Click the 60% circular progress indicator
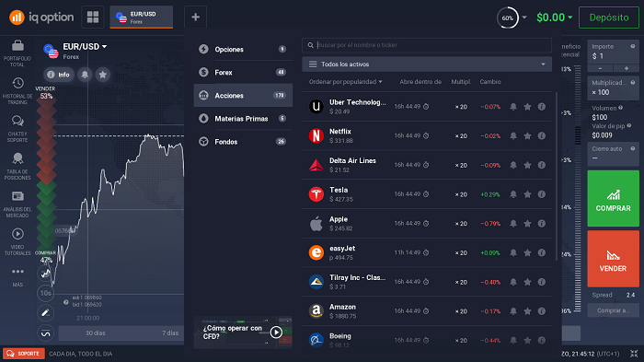This screenshot has width=644, height=362. (508, 18)
